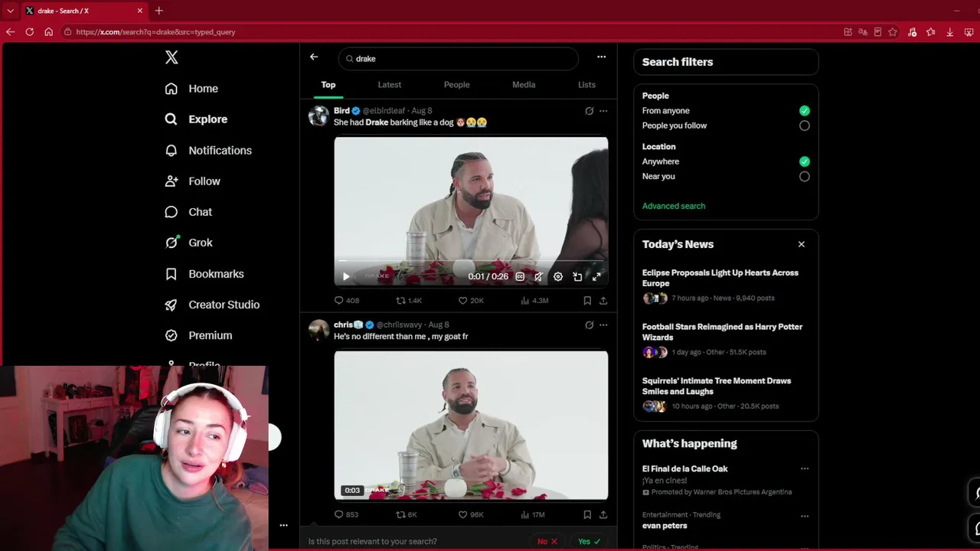
Task: Go to Home in the X sidebar
Action: (192, 89)
